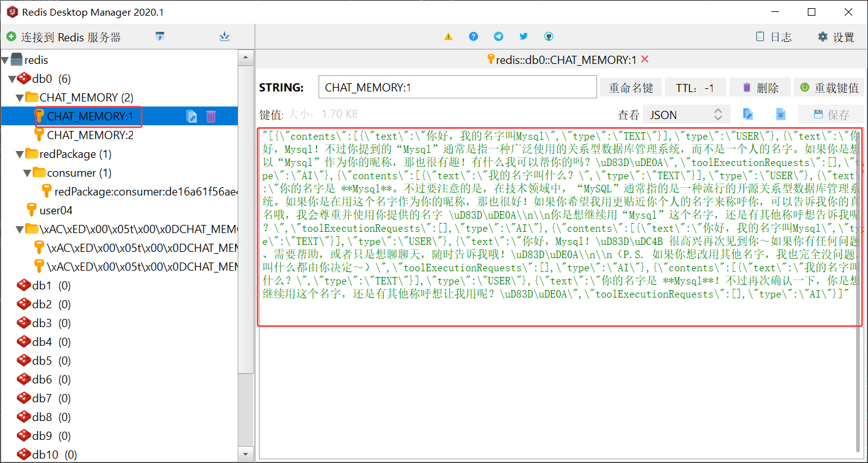This screenshot has width=868, height=463.
Task: Click the blue help question icon
Action: pyautogui.click(x=474, y=37)
